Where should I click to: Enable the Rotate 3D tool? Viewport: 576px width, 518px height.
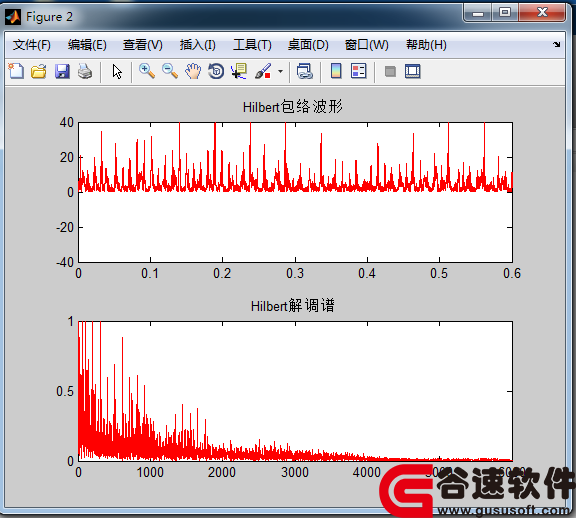pos(216,71)
